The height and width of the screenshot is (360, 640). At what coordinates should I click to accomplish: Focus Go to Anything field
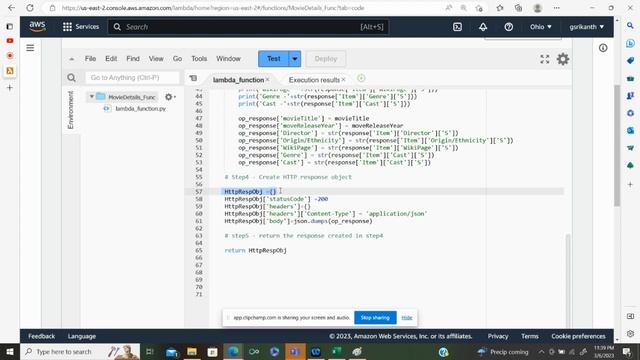coord(132,78)
